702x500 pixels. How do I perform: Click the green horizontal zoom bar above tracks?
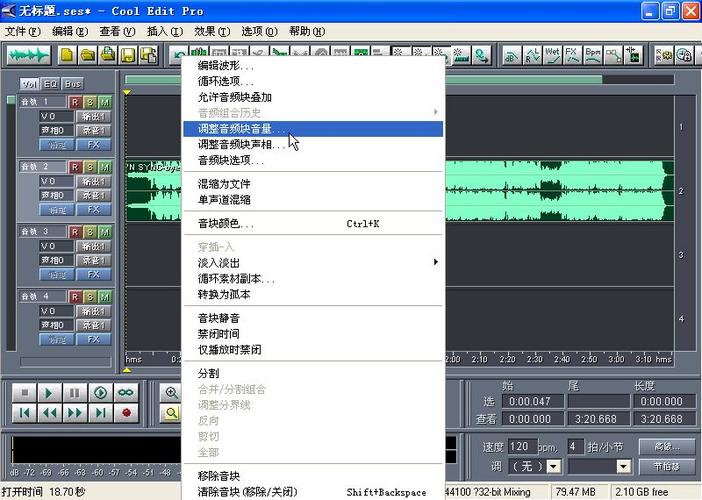pos(364,80)
